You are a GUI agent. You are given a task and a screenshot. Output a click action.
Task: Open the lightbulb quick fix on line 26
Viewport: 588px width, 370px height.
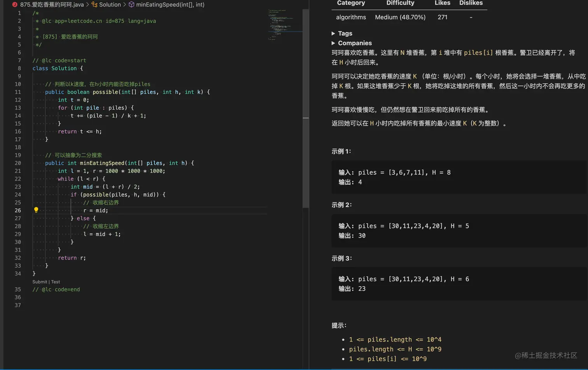pyautogui.click(x=36, y=210)
